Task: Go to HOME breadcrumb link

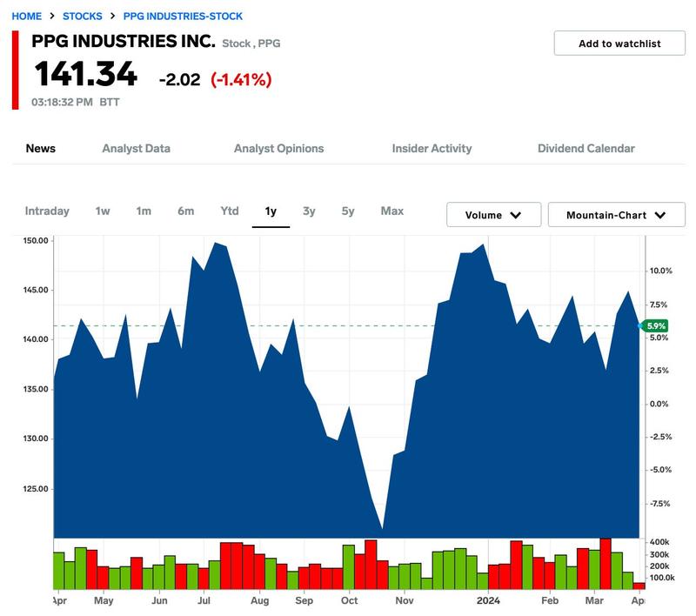Action: click(x=27, y=17)
